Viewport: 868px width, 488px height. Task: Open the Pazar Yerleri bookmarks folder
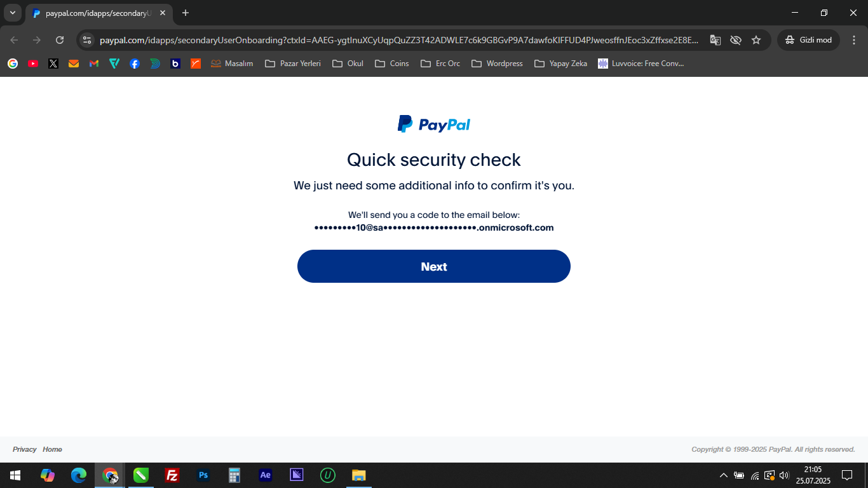pos(293,64)
